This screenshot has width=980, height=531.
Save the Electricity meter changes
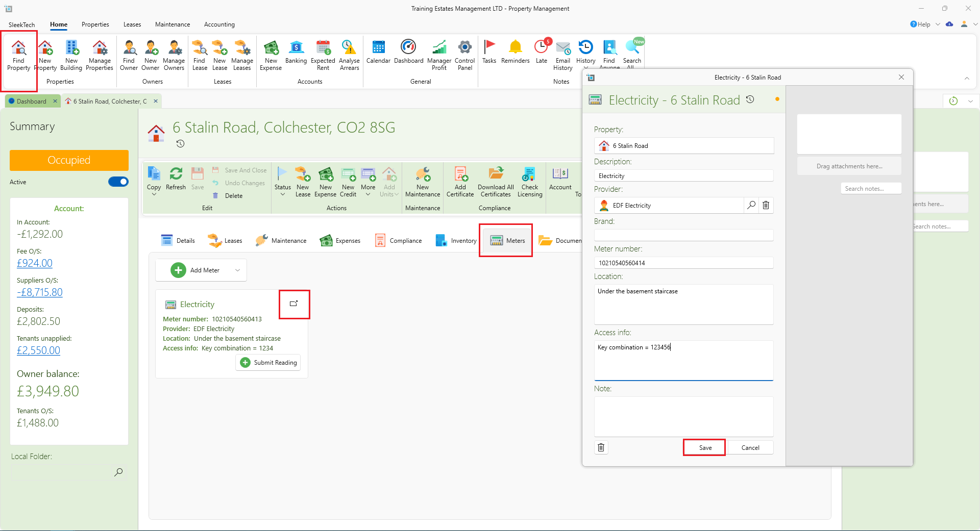pyautogui.click(x=705, y=447)
